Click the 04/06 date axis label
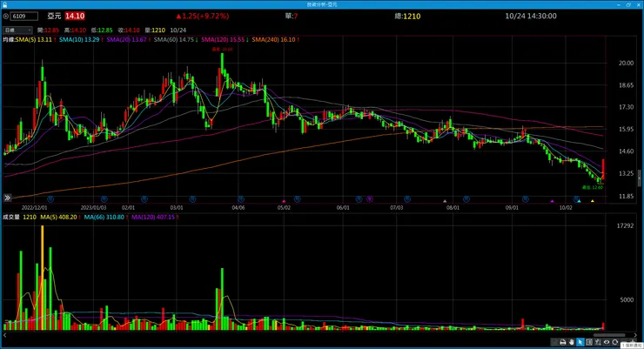644x349 pixels. pos(238,208)
